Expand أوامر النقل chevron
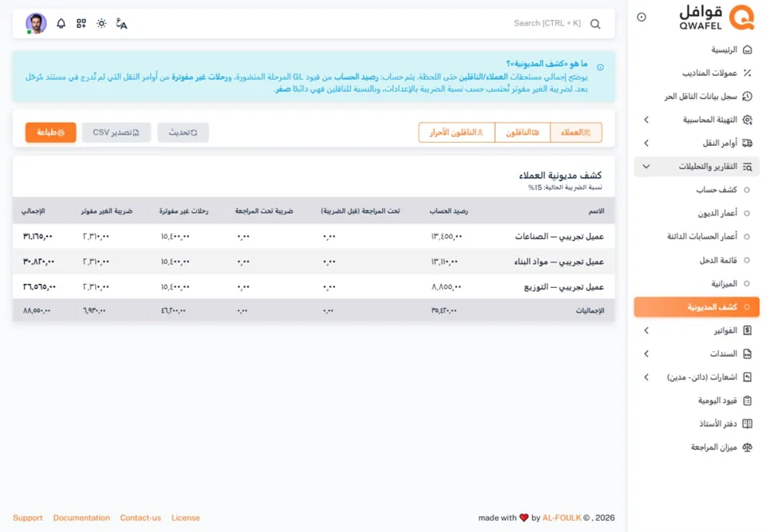 pos(646,143)
